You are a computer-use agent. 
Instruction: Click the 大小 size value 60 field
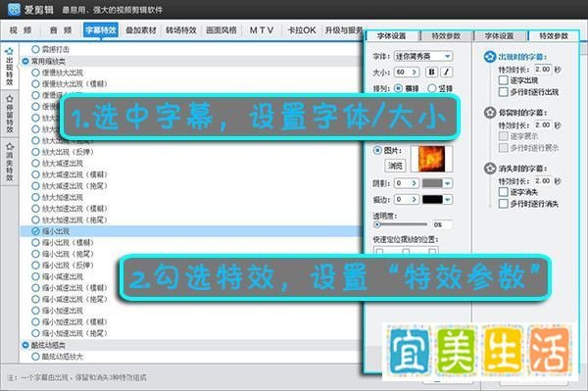tap(402, 72)
